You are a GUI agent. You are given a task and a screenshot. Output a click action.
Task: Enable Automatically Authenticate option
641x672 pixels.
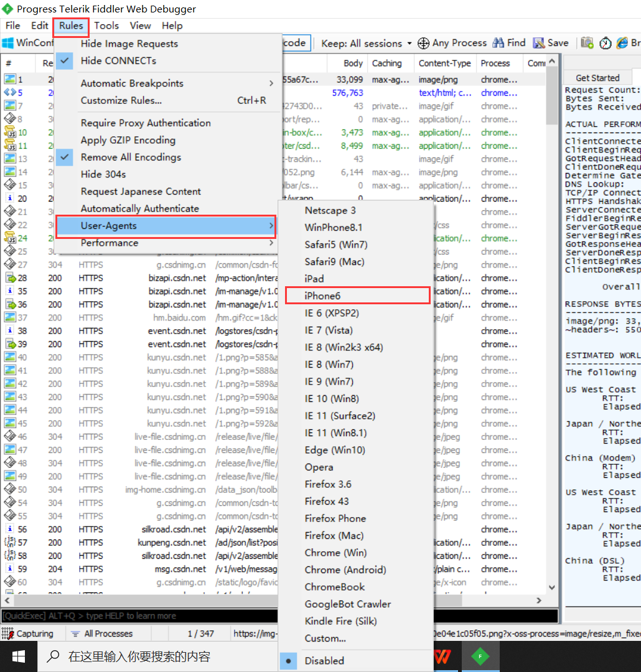[168, 208]
